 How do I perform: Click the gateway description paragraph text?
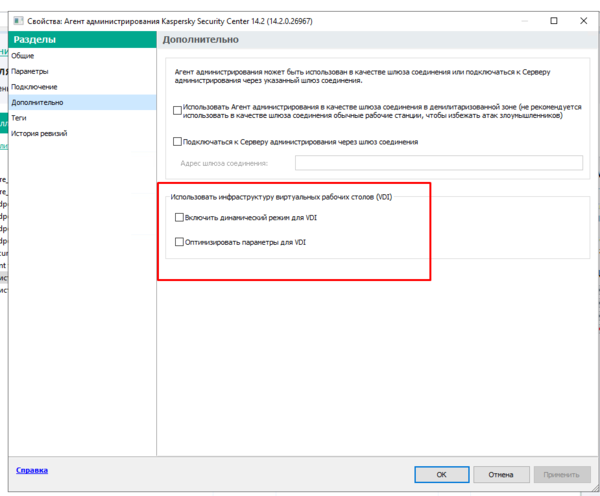coord(362,76)
